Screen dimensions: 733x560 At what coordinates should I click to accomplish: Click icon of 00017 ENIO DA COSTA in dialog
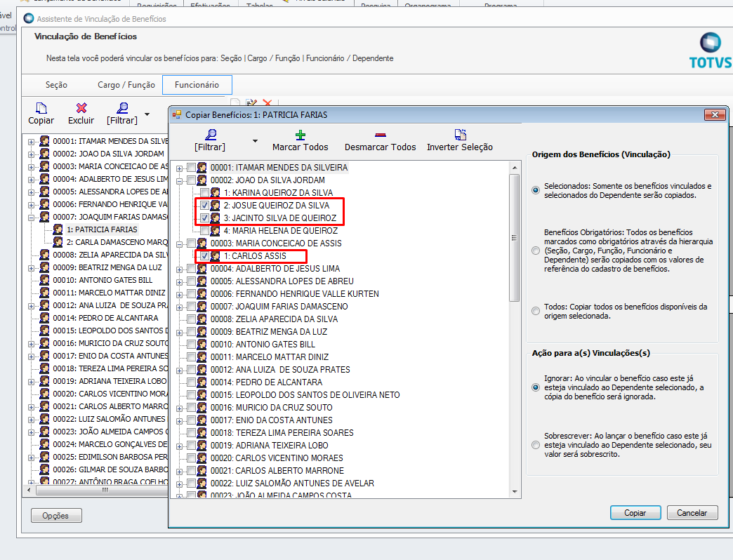[202, 420]
